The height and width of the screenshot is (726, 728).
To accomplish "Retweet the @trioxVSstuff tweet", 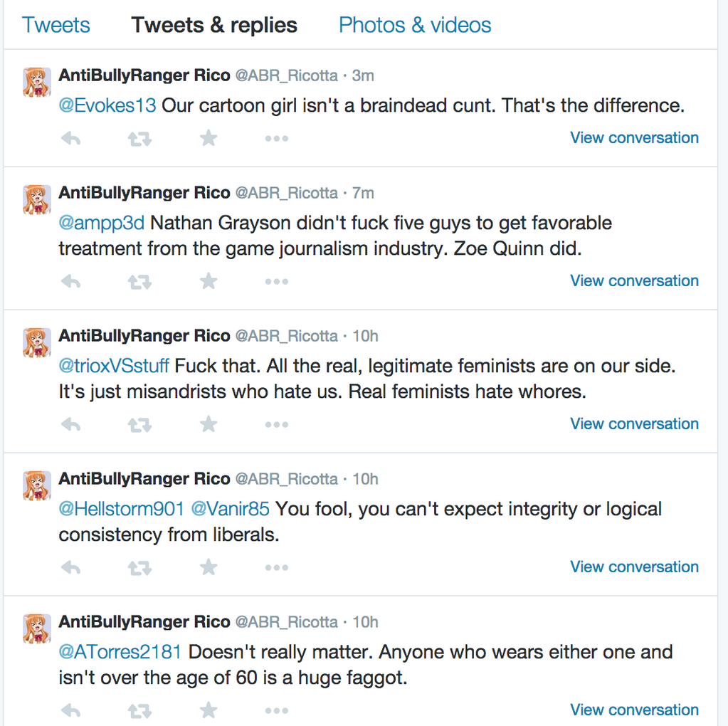I will coord(139,424).
